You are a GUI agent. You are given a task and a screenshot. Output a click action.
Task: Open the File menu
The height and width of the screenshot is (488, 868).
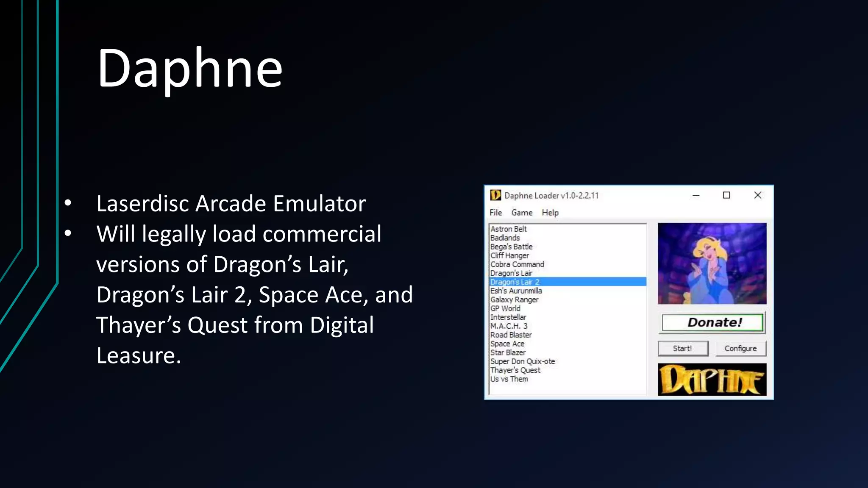coord(495,213)
